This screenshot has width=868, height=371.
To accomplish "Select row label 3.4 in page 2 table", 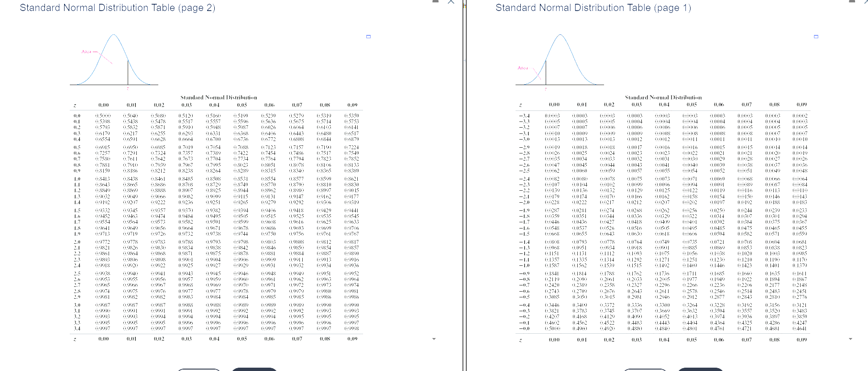I will [77, 328].
